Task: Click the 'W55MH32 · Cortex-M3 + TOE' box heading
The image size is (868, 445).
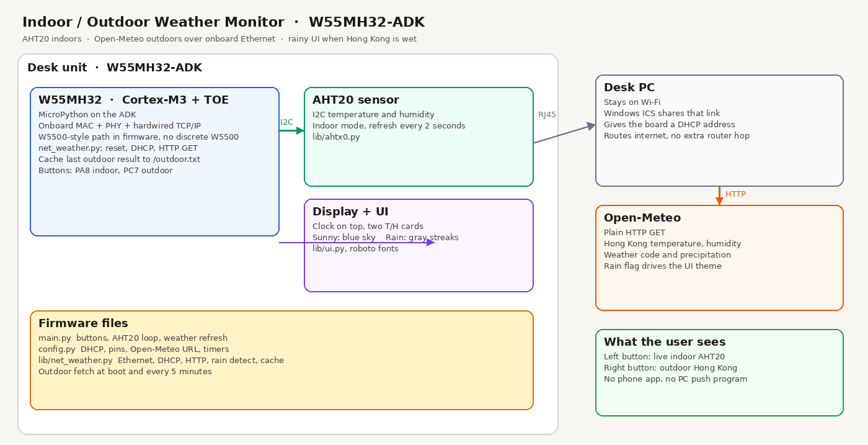Action: coord(133,100)
